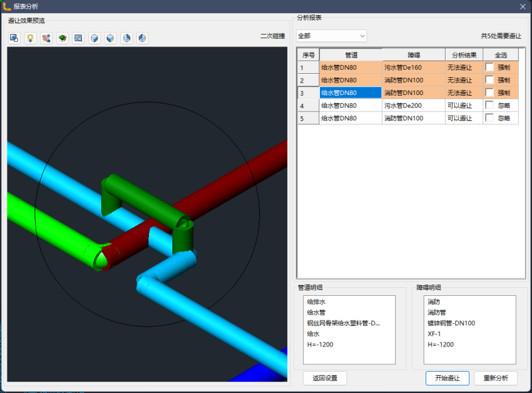The image size is (532, 393).
Task: Click H=-1200 in the 管道明细 list
Action: pos(320,344)
